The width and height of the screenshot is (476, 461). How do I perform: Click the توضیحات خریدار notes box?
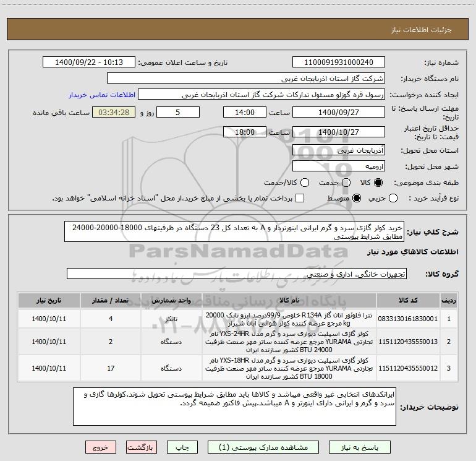coord(234,407)
